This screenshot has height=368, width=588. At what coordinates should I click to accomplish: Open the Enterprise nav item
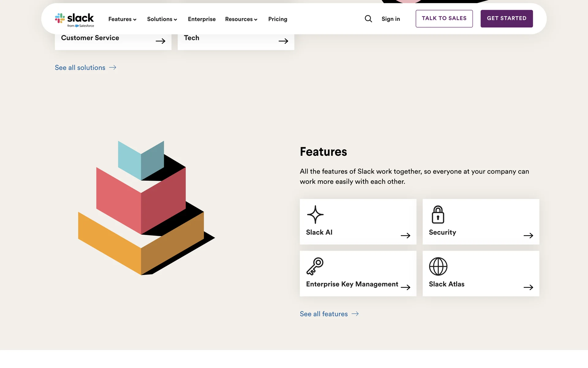click(x=202, y=19)
